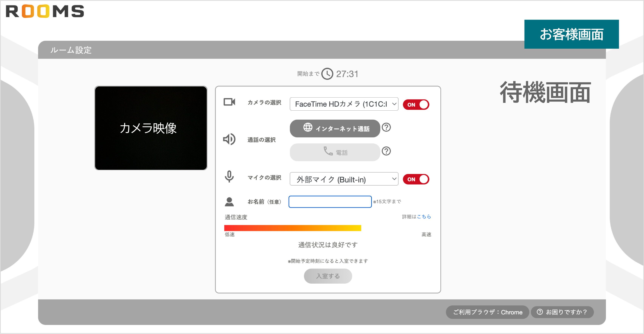Turn off the camera toggle
Screen dimensions: 644x334
416,104
